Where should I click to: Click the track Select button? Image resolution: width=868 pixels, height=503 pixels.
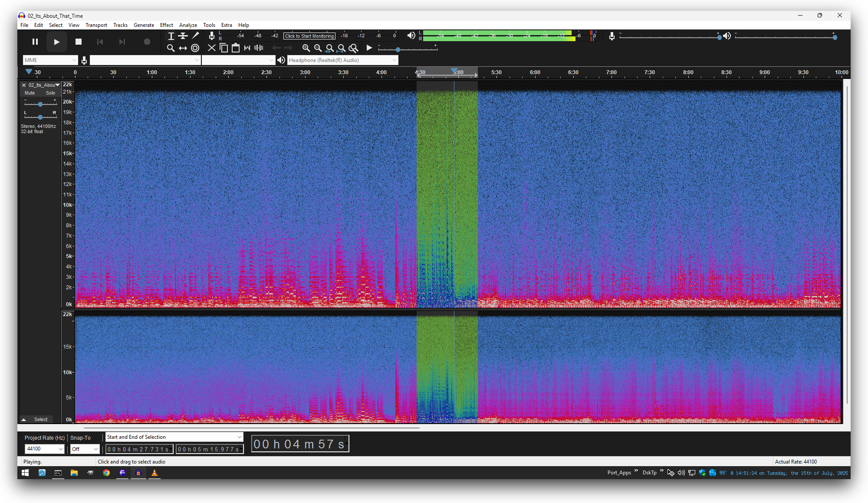(41, 420)
